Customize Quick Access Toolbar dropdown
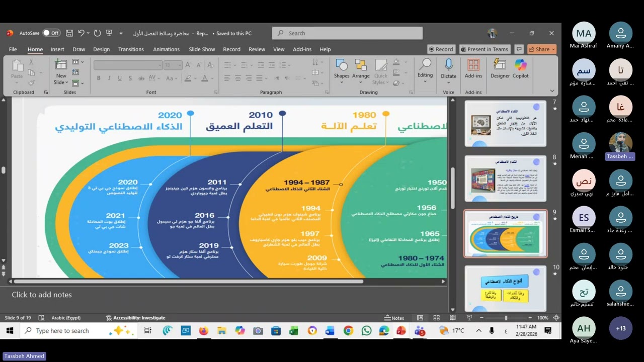The image size is (644, 362). click(121, 33)
